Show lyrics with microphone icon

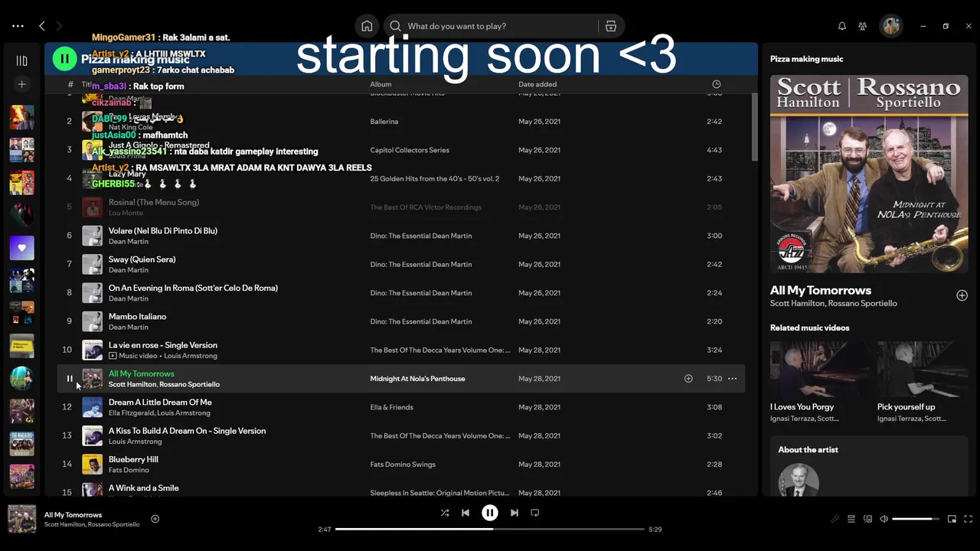click(x=835, y=519)
